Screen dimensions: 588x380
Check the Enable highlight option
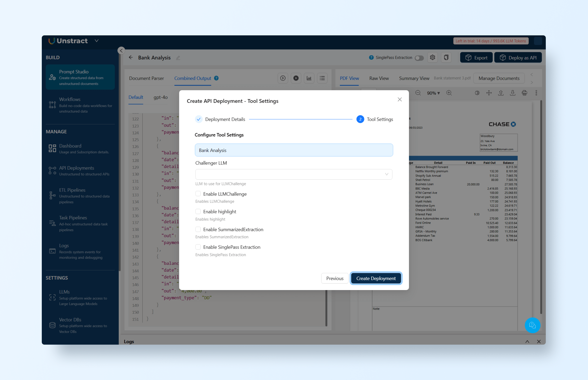198,212
